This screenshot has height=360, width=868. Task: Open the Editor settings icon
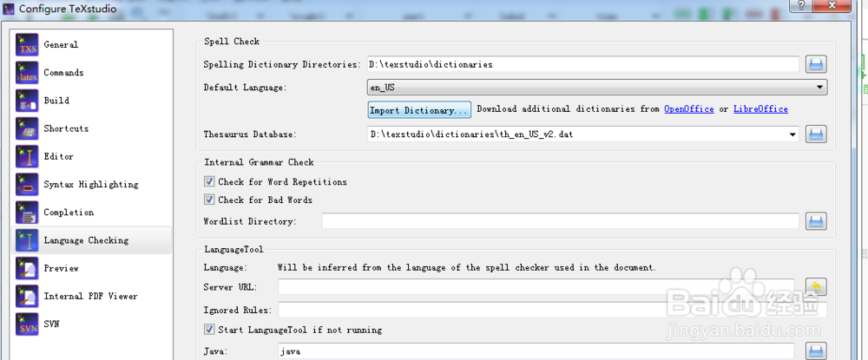click(27, 156)
